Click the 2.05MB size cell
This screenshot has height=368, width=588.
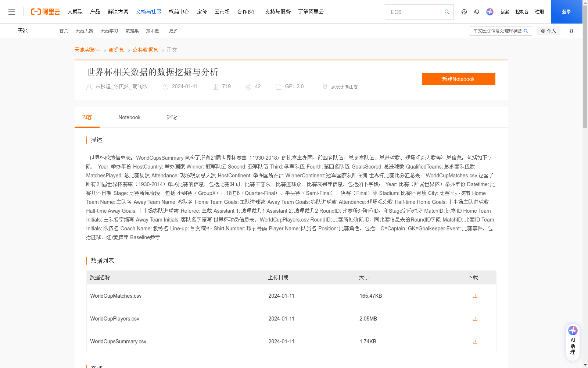pos(368,319)
